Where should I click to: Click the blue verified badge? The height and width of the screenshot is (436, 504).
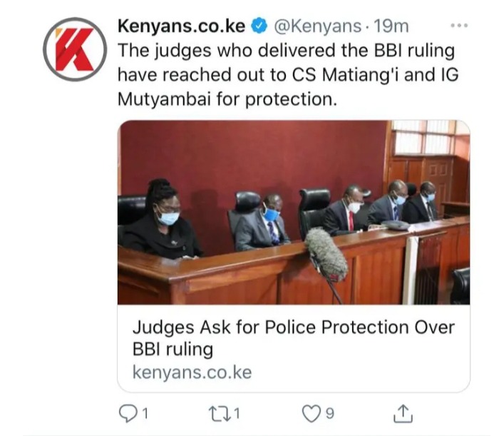tap(259, 26)
